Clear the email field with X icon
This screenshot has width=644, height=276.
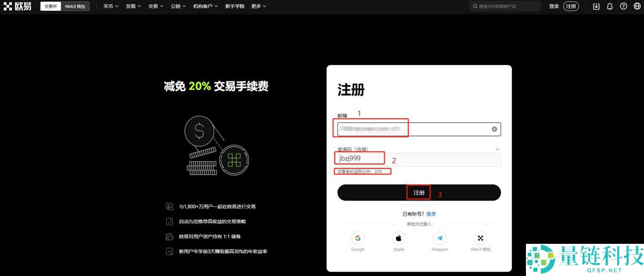[x=494, y=129]
